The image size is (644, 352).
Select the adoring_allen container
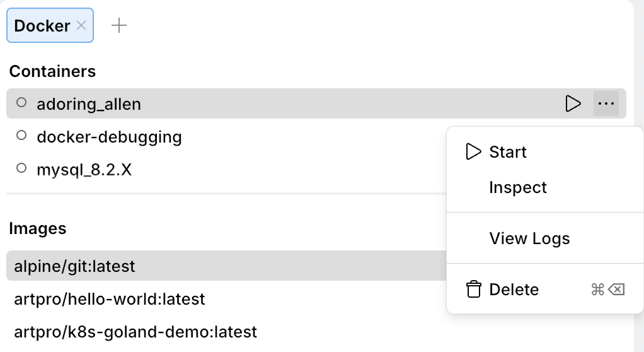point(89,104)
